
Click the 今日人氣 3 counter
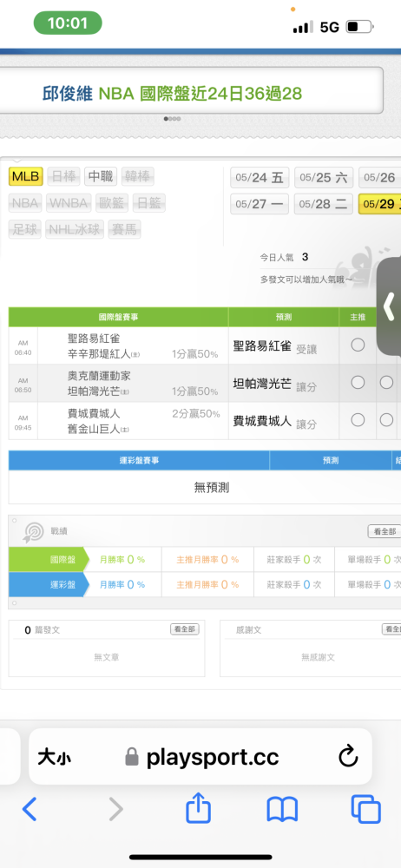284,257
